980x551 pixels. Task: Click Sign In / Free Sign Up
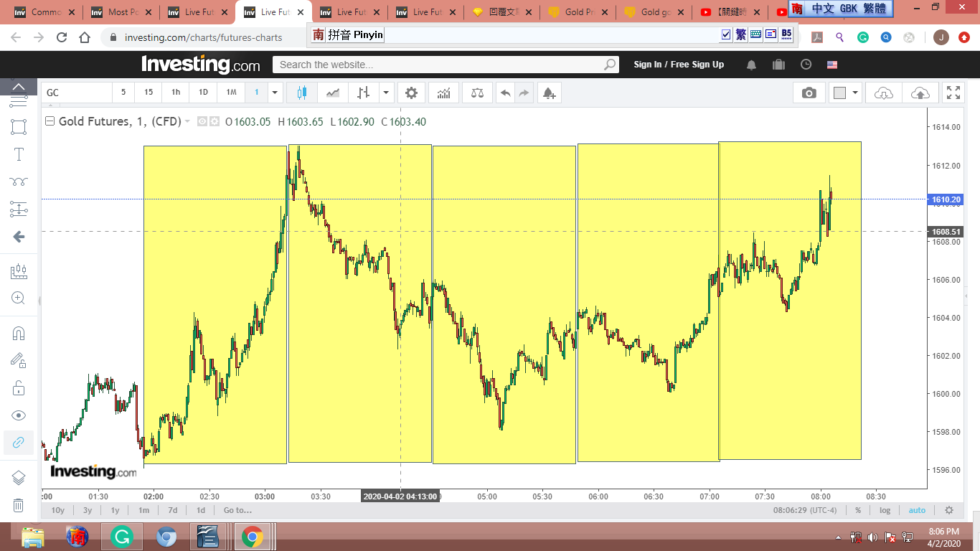(x=679, y=65)
